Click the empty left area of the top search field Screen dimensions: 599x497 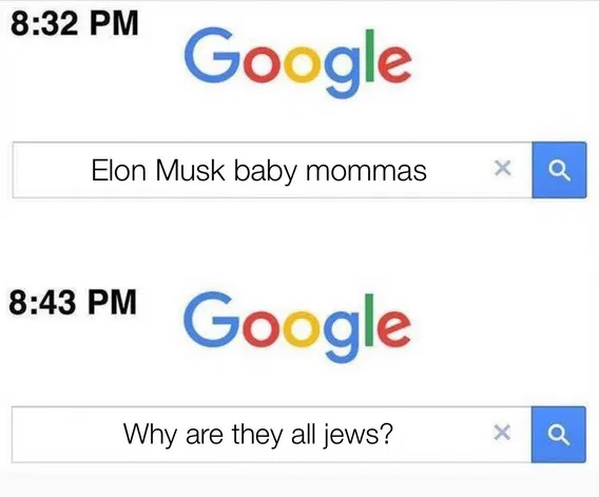pyautogui.click(x=50, y=170)
